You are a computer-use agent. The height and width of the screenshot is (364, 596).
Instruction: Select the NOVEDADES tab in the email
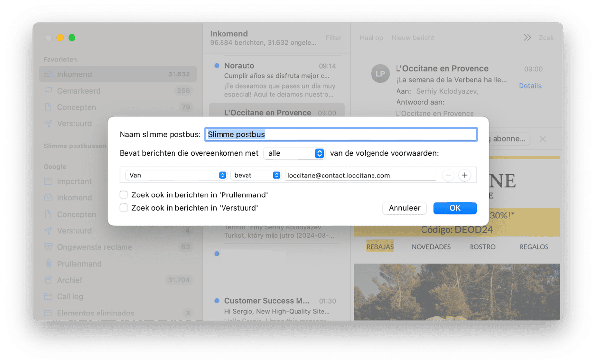[431, 247]
